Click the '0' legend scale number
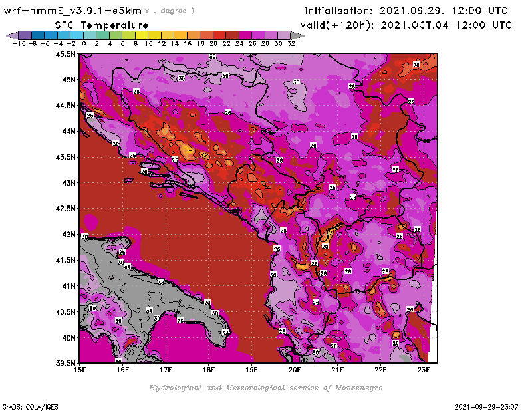The width and height of the screenshot is (532, 411). point(84,43)
